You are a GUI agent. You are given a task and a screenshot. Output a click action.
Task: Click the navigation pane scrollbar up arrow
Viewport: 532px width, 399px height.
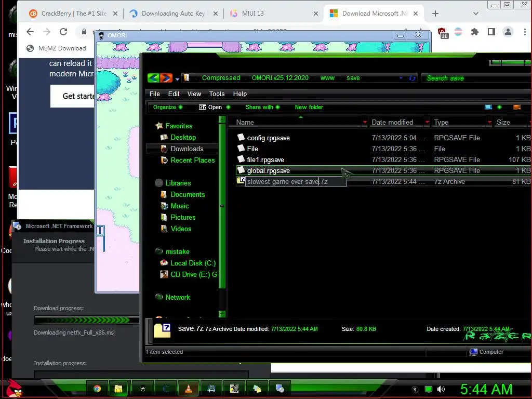pos(222,119)
